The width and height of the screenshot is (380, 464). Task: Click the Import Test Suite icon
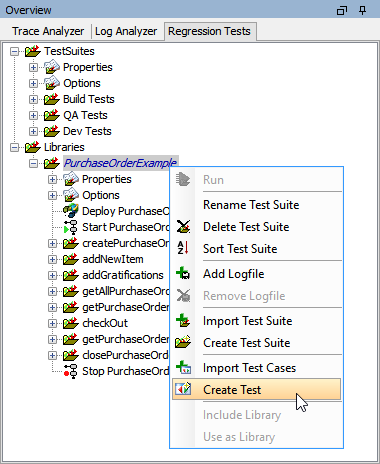[183, 321]
